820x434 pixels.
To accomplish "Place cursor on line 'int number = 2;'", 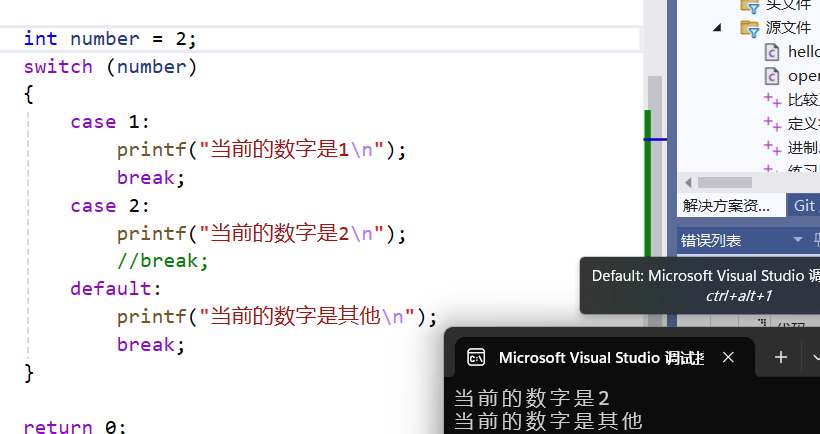I will pos(110,39).
